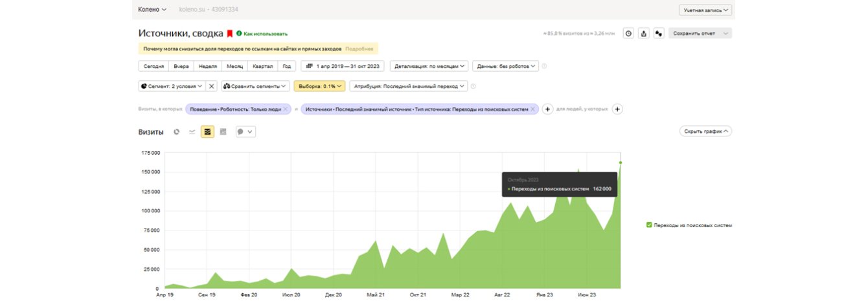The height and width of the screenshot is (301, 868).
Task: Expand the 'Выборка: 0.1%' dropdown
Action: click(x=319, y=86)
